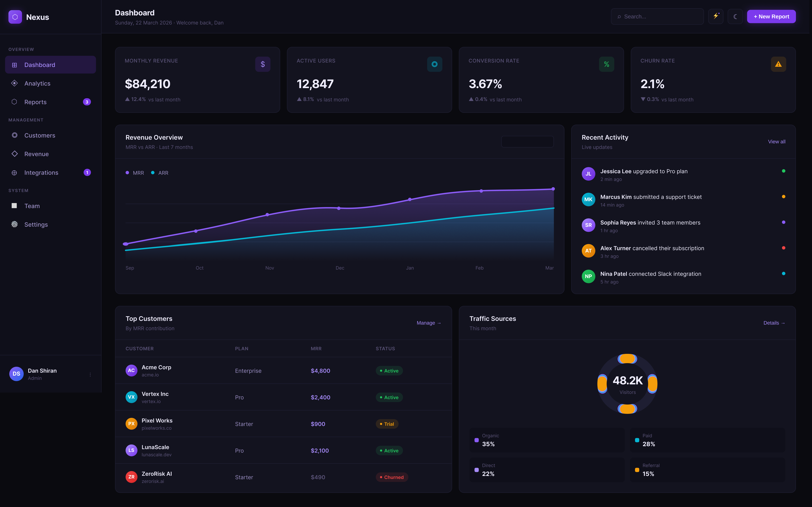
Task: Toggle dark mode with the moon icon
Action: click(x=735, y=16)
